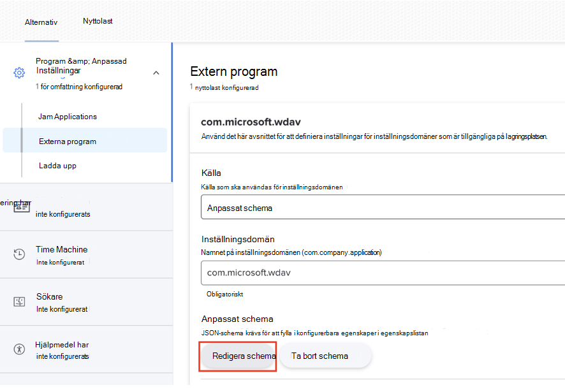
Task: Click the Extern program heading
Action: [x=234, y=71]
